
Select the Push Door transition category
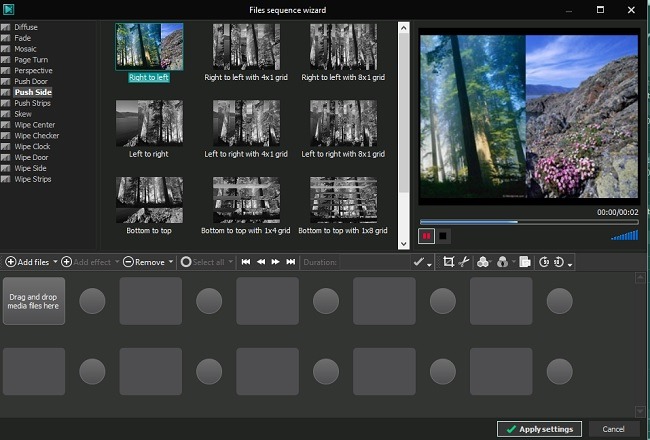(31, 81)
